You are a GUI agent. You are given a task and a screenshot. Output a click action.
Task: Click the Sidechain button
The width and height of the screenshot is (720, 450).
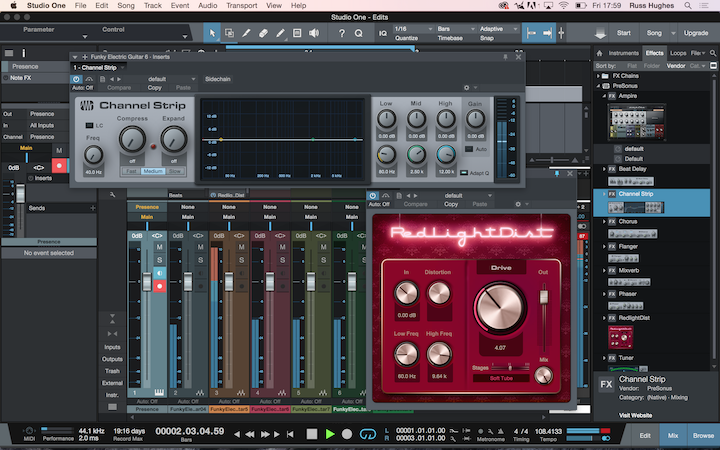click(218, 79)
